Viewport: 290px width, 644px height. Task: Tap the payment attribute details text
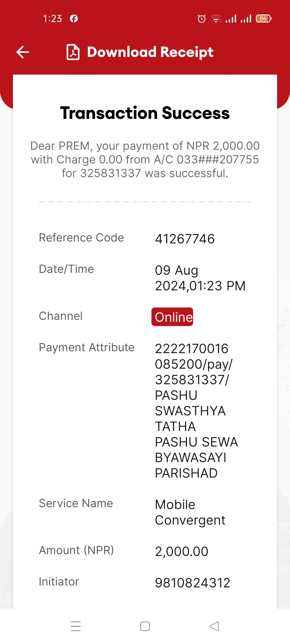click(197, 411)
